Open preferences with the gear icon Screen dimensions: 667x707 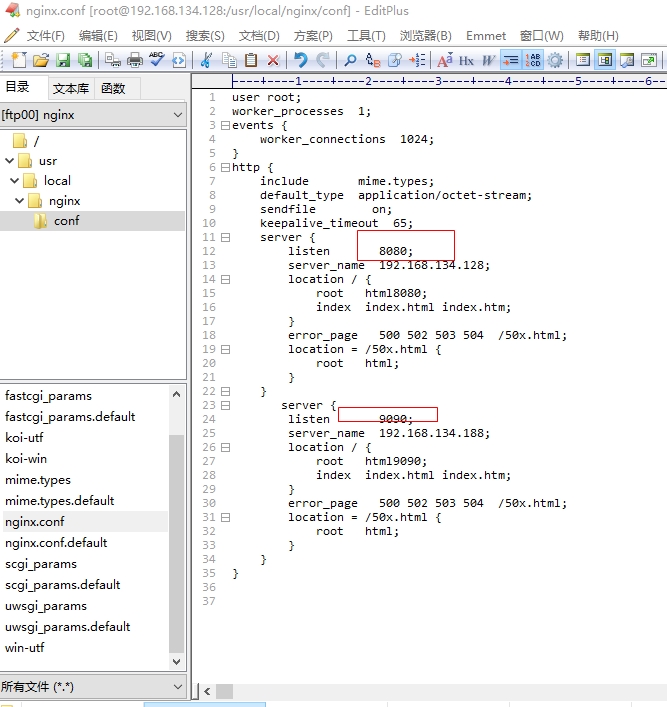point(555,60)
